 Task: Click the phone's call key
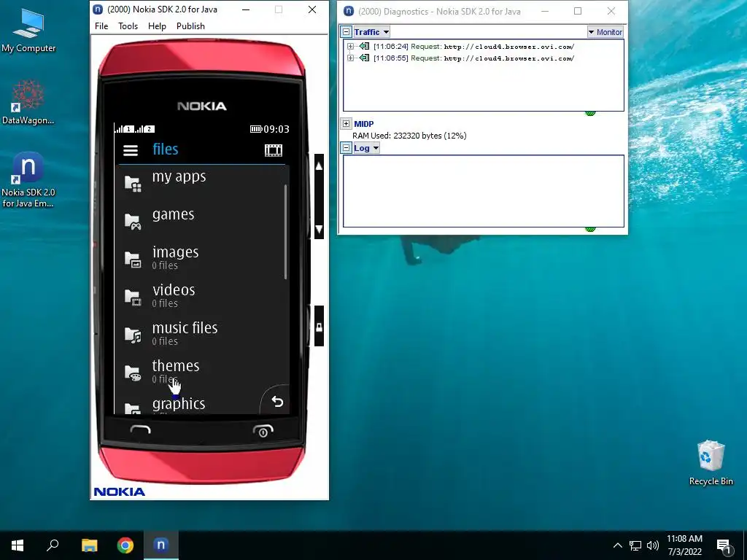click(x=141, y=430)
